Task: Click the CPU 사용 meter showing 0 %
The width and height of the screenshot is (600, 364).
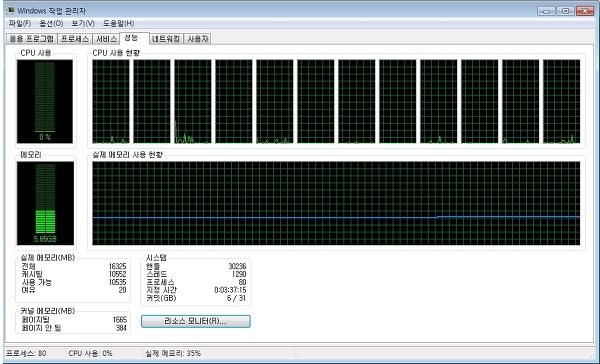Action: [45, 101]
